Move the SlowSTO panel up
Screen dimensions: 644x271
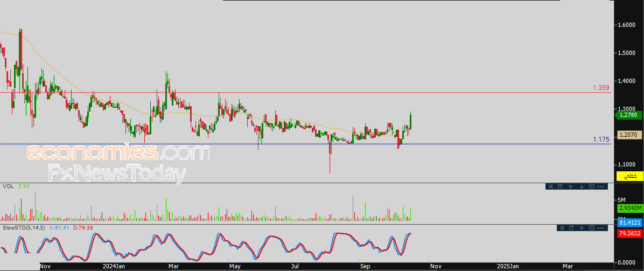click(x=582, y=228)
